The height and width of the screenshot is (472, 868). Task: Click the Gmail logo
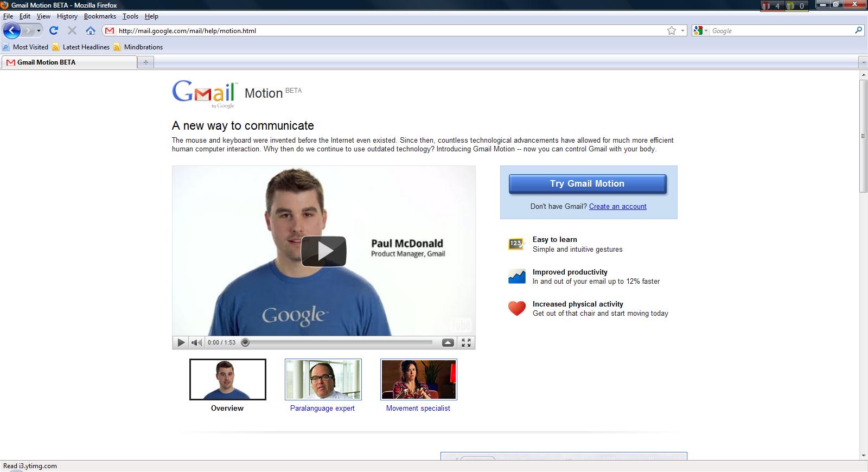tap(205, 94)
